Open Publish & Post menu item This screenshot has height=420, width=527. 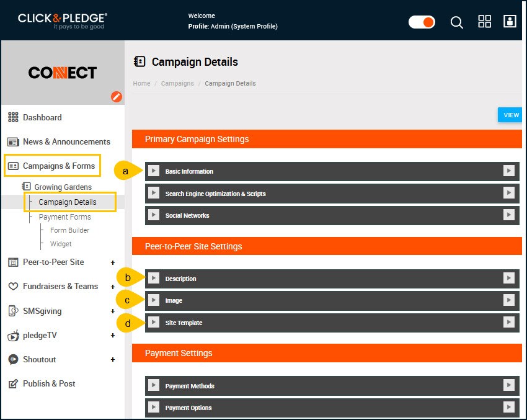pos(49,383)
